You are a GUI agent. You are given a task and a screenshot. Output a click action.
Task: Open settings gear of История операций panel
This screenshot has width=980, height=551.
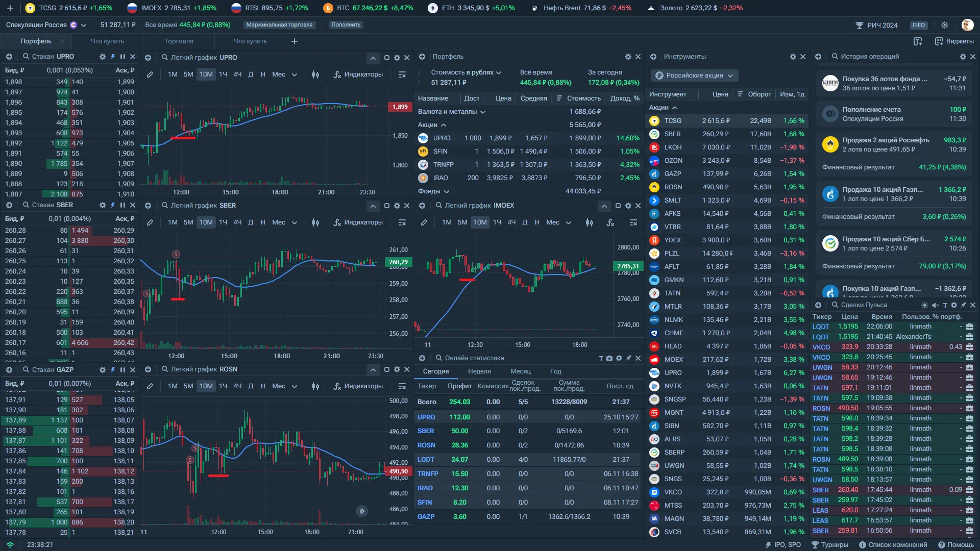(x=963, y=57)
